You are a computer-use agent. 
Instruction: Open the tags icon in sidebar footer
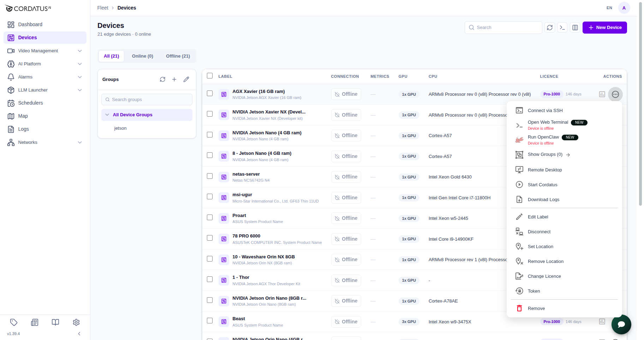click(14, 322)
